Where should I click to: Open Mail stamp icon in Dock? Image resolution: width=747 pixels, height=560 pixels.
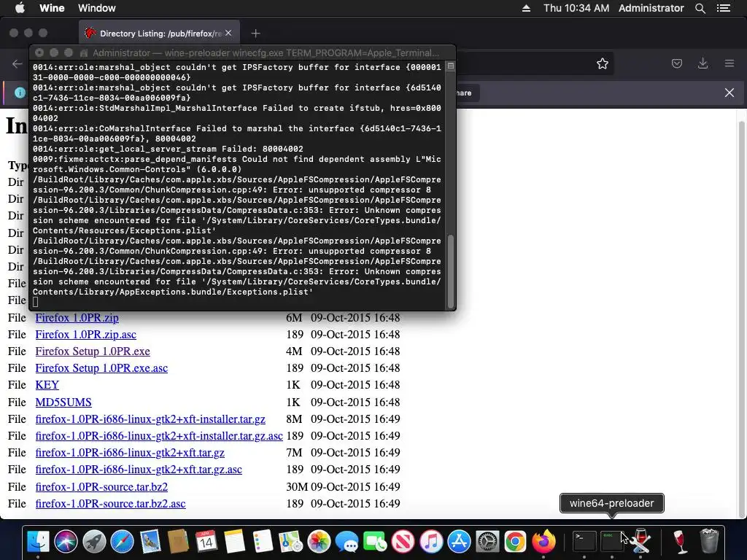(150, 542)
